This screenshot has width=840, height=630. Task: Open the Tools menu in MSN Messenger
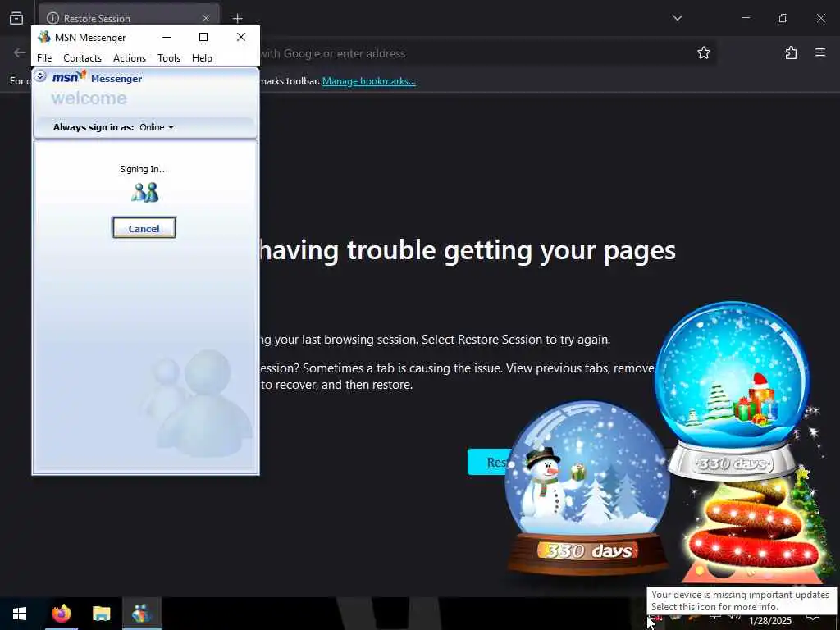pos(169,58)
